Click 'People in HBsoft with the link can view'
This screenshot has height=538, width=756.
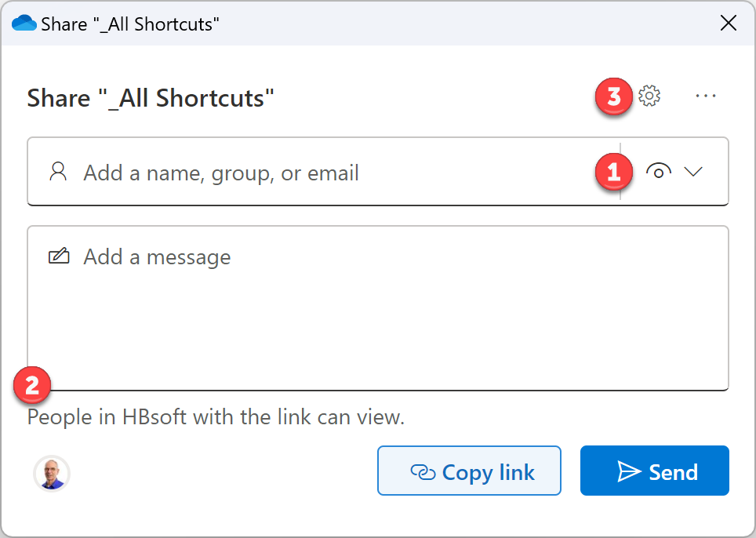216,417
